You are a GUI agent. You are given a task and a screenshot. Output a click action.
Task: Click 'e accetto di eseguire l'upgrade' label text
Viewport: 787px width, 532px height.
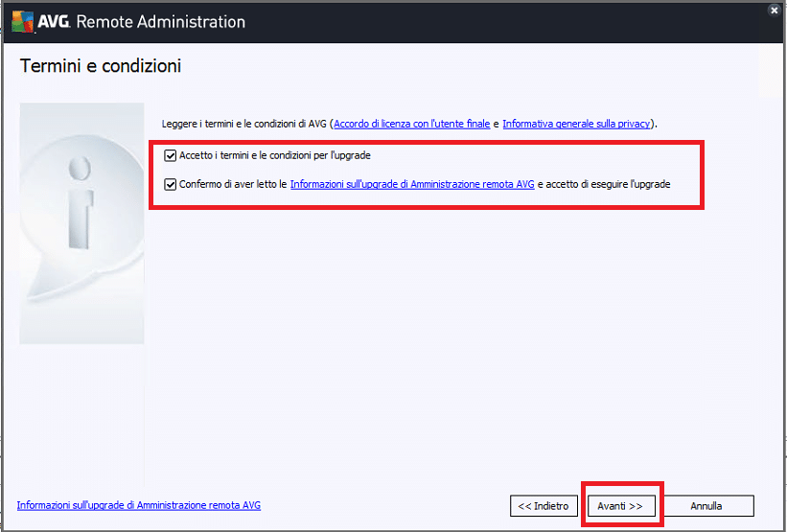604,185
